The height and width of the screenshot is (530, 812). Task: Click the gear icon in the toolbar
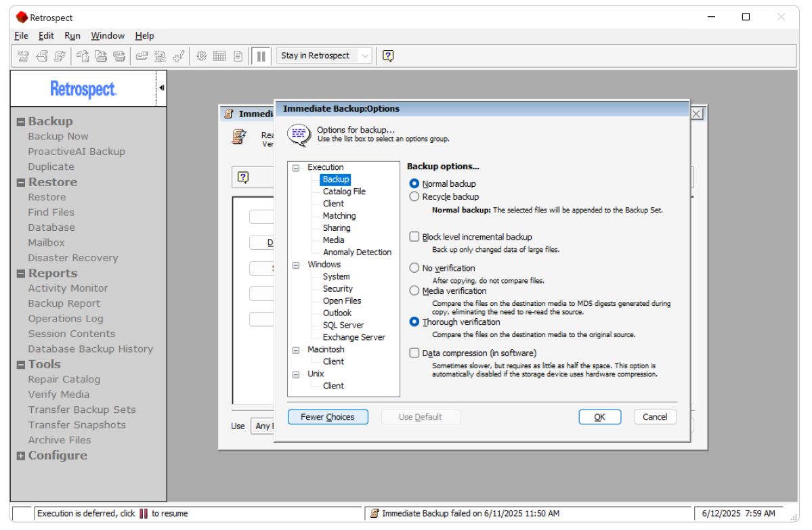(x=201, y=56)
